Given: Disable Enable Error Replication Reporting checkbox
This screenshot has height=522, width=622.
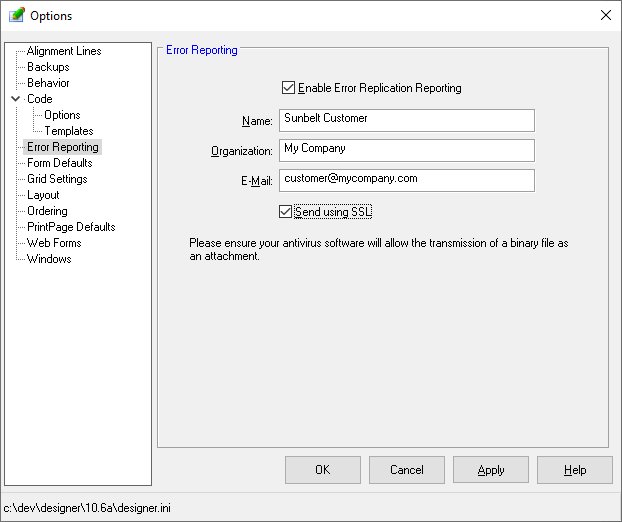Looking at the screenshot, I should coord(289,88).
